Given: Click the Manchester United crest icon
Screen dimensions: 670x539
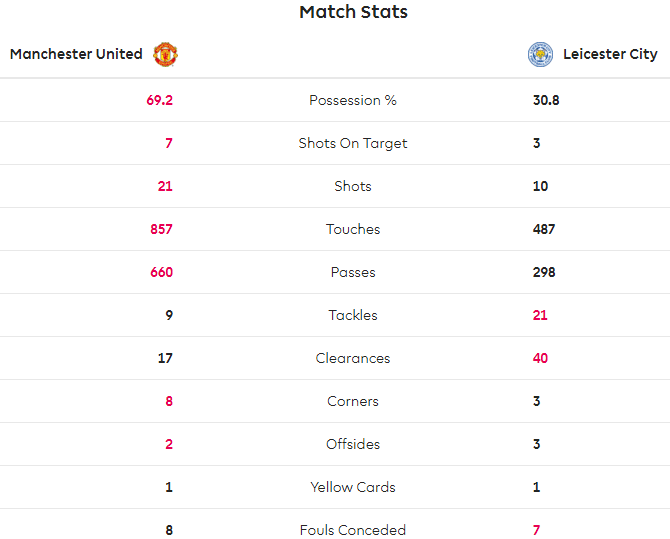Looking at the screenshot, I should (x=165, y=54).
